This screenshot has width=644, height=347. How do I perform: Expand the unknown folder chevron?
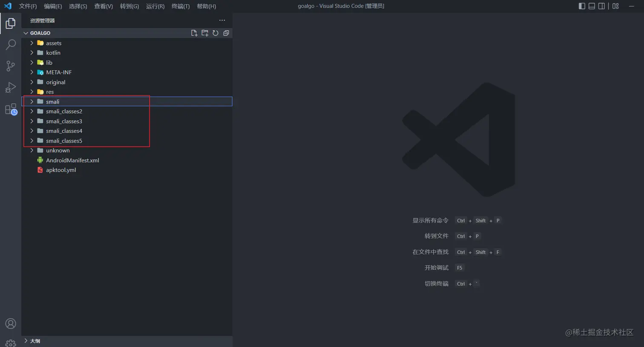(32, 150)
